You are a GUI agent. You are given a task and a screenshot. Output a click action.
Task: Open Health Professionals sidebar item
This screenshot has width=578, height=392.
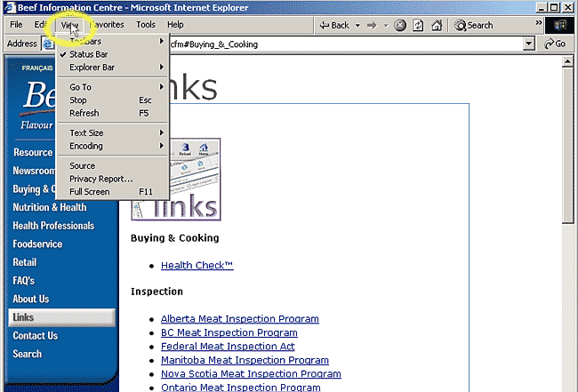click(53, 226)
